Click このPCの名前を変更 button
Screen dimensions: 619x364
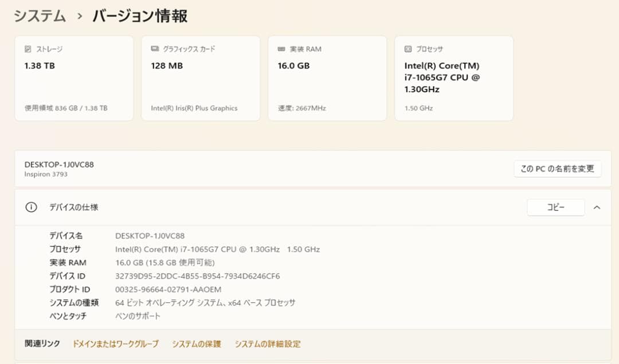[557, 169]
